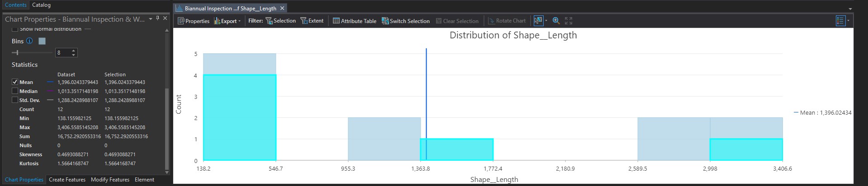Click the Switch Selection tool
Screen dimensions: 868x186
tap(406, 21)
